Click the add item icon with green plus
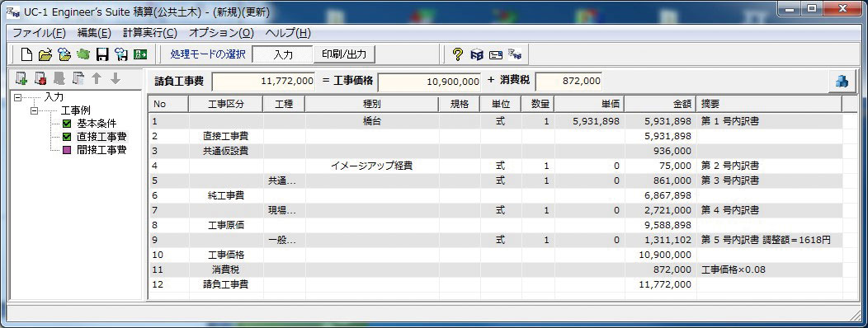Viewport: 868px width, 328px height. 21,78
